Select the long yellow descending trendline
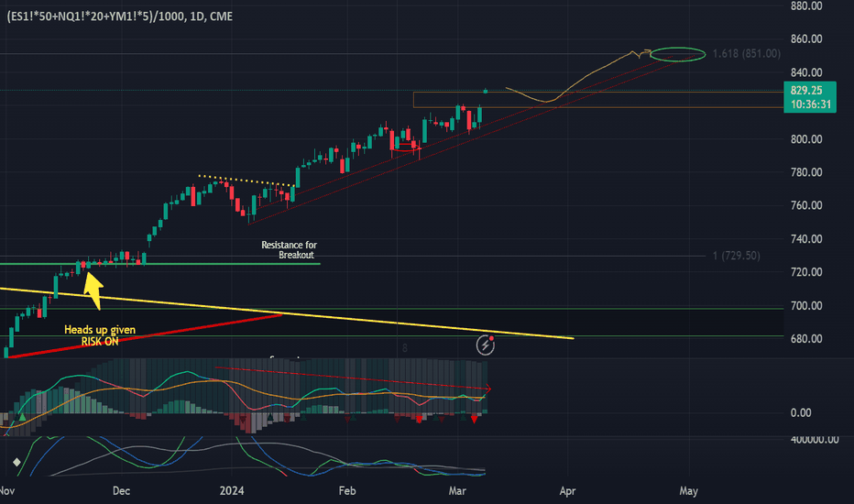Viewport: 854px width, 504px height. [x=286, y=313]
